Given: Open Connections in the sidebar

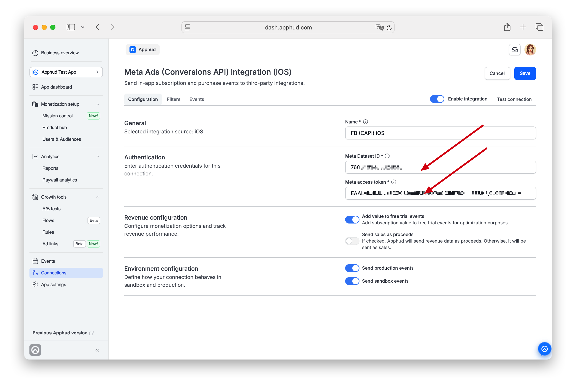Looking at the screenshot, I should click(66, 273).
